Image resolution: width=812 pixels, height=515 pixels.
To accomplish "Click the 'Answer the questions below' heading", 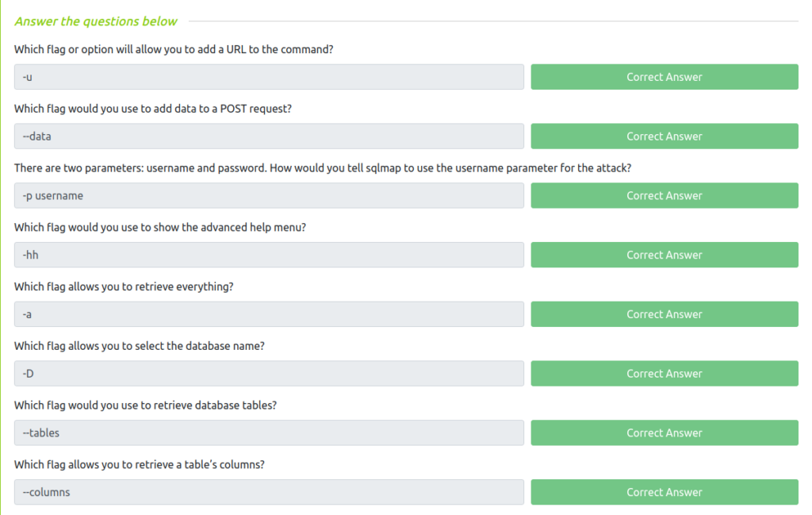I will (96, 21).
